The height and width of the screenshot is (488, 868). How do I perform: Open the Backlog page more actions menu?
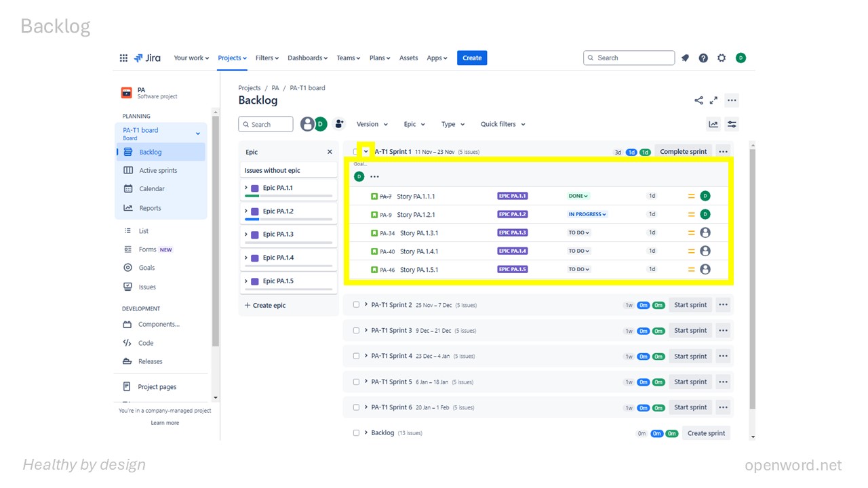pyautogui.click(x=732, y=100)
